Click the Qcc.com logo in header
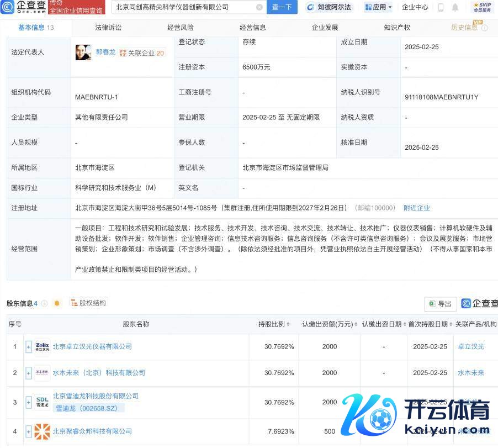This screenshot has height=448, width=498. pos(23,7)
